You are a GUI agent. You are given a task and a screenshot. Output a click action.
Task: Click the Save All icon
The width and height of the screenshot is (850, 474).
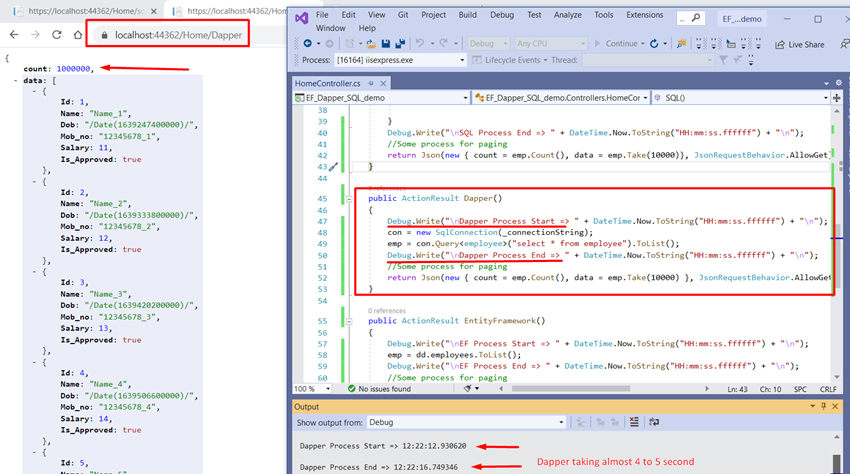(x=400, y=43)
